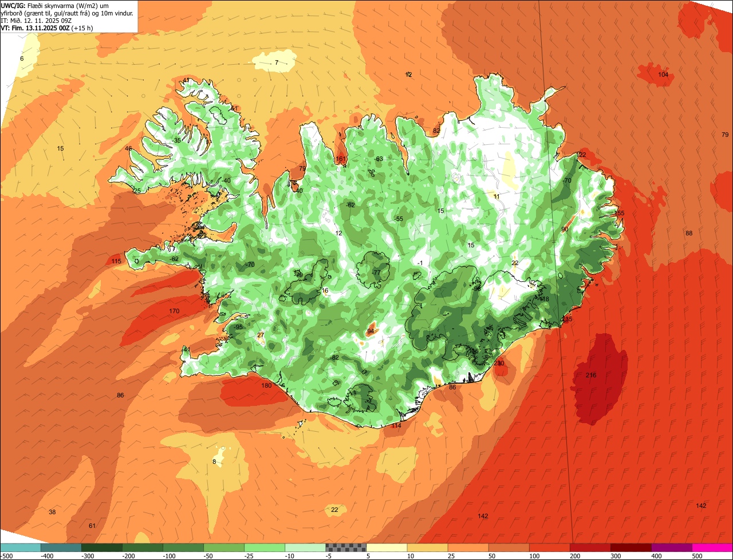
Task: Click the value '88' on the map
Action: click(689, 233)
